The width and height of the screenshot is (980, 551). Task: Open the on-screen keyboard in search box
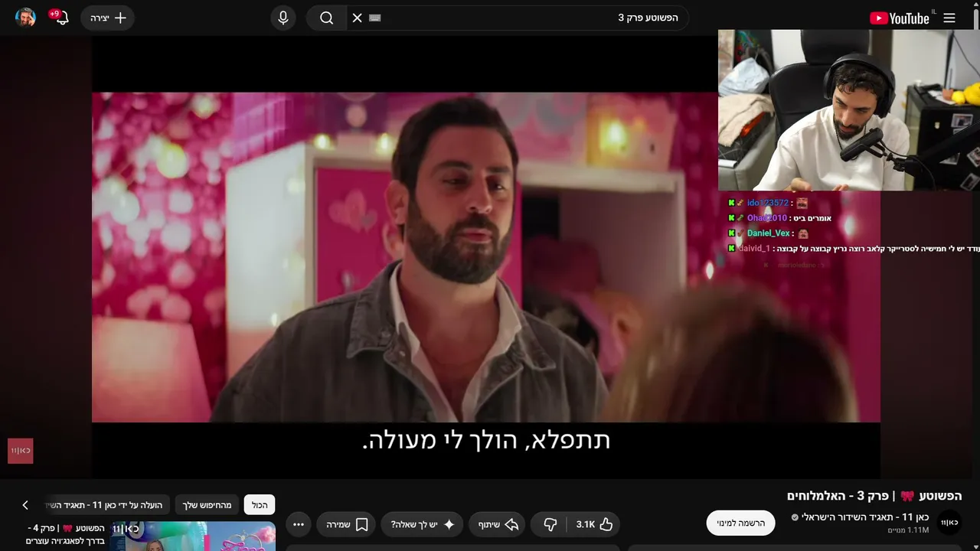(x=375, y=18)
